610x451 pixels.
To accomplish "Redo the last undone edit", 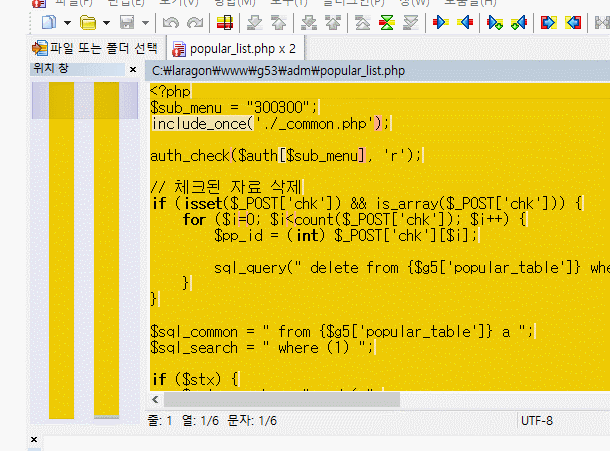I will click(x=195, y=23).
